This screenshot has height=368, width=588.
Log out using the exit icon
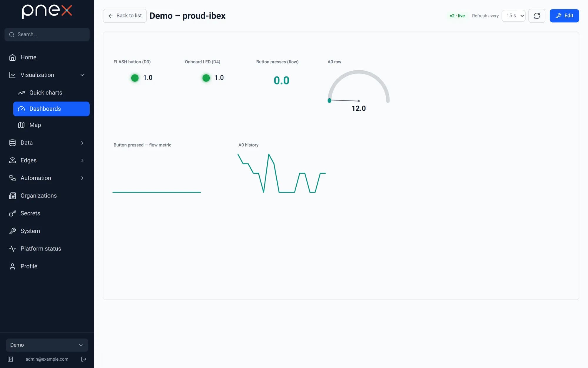pyautogui.click(x=84, y=359)
